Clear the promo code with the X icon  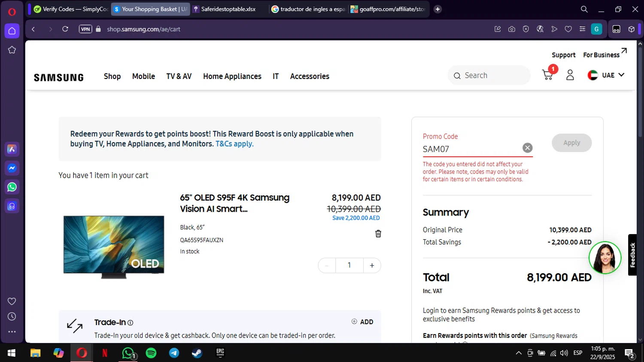tap(527, 148)
